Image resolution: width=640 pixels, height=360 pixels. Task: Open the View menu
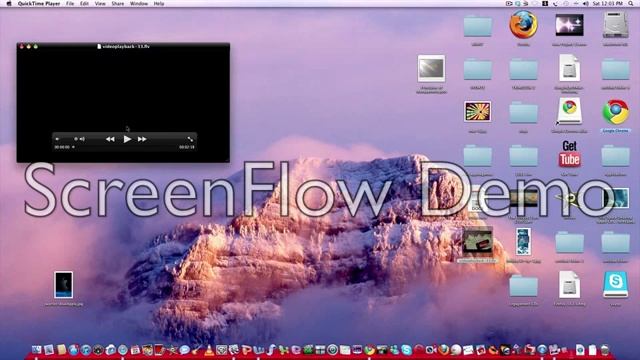click(100, 4)
